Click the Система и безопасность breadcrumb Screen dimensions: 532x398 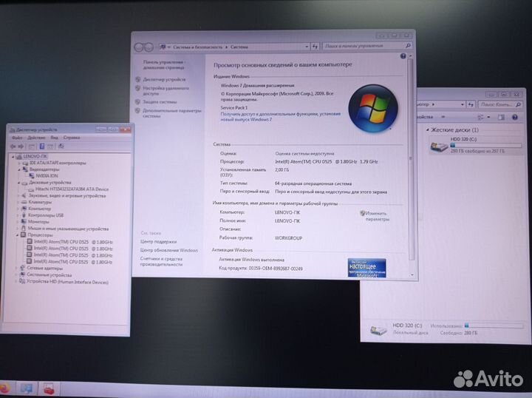pyautogui.click(x=197, y=47)
